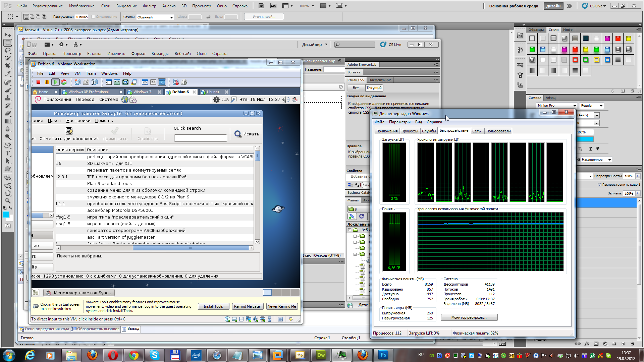Click the cyan foreground color swatch
Image resolution: width=644 pixels, height=362 pixels.
(x=6, y=215)
